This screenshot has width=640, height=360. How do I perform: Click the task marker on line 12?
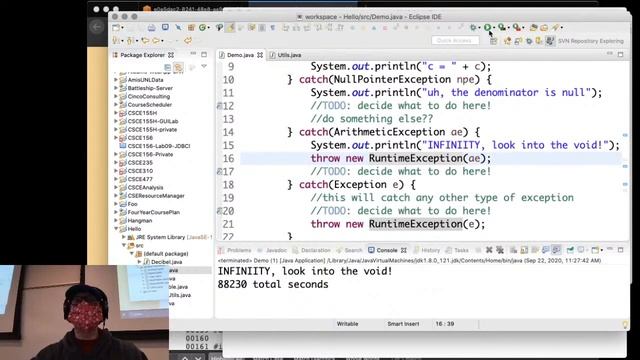(219, 106)
